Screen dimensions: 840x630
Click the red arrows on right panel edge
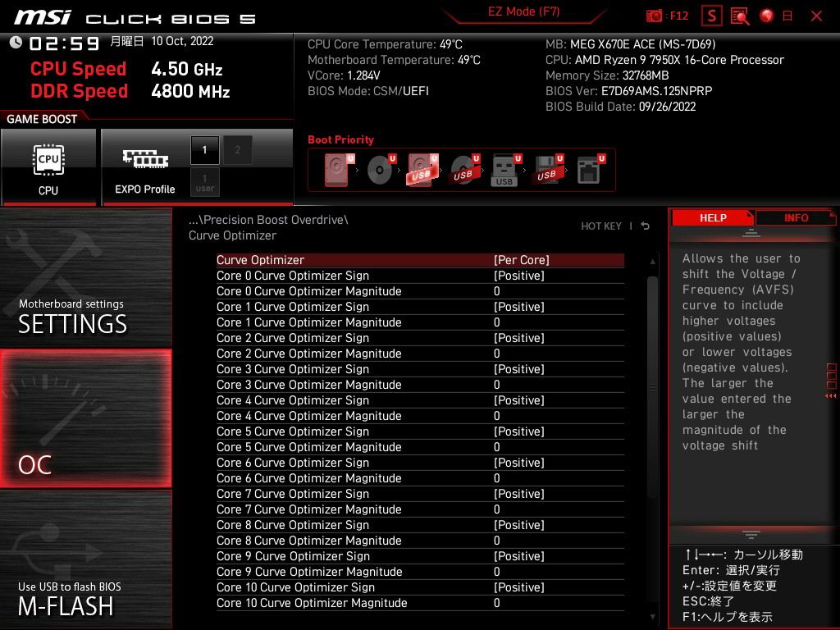[831, 396]
